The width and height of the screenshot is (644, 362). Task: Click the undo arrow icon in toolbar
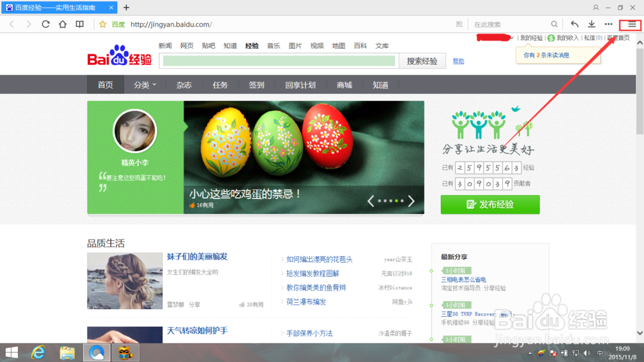(574, 24)
